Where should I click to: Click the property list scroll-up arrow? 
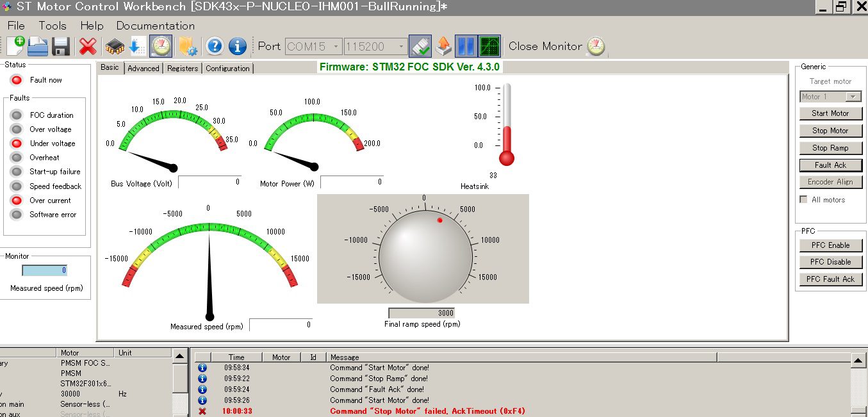[181, 356]
